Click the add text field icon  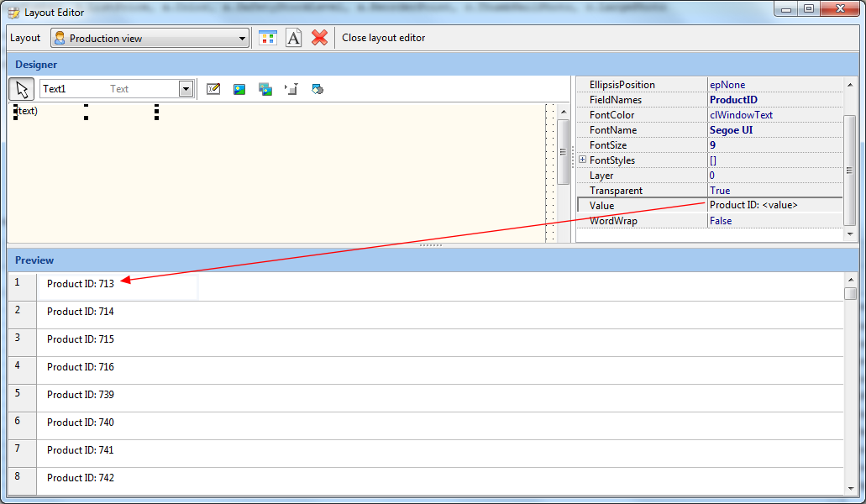pyautogui.click(x=213, y=89)
